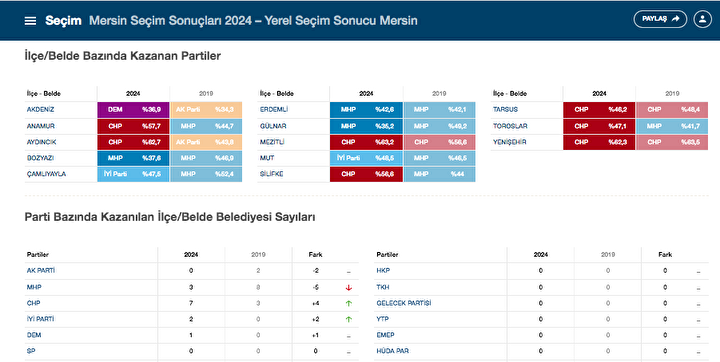This screenshot has width=720, height=362.
Task: Click the green up arrow for CHP
Action: (x=349, y=303)
